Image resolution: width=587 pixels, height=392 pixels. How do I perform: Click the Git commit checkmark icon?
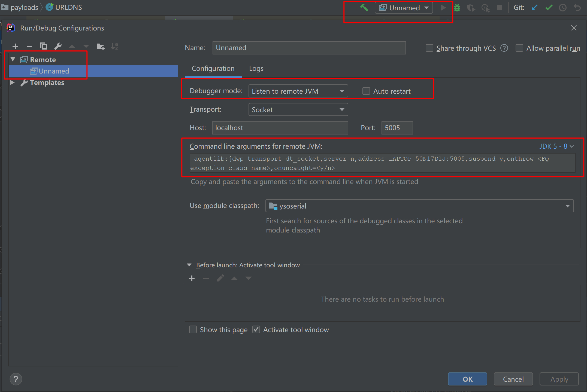pos(549,8)
